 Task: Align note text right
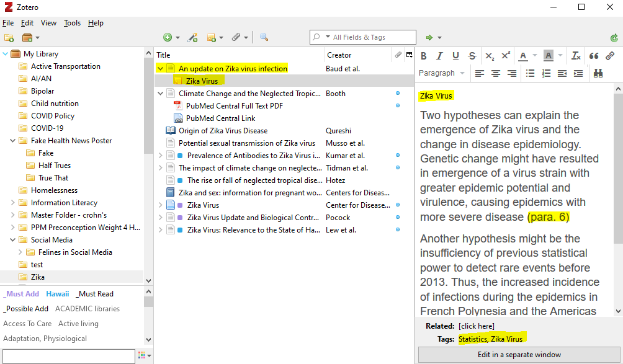click(x=512, y=73)
